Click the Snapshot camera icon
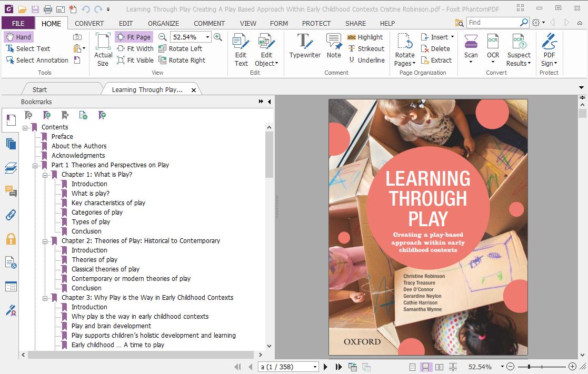The height and width of the screenshot is (374, 588). click(77, 37)
